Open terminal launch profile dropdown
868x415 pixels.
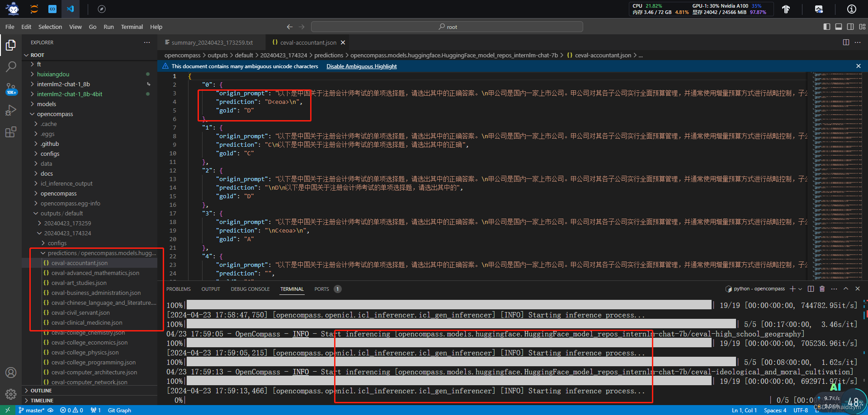pos(800,289)
